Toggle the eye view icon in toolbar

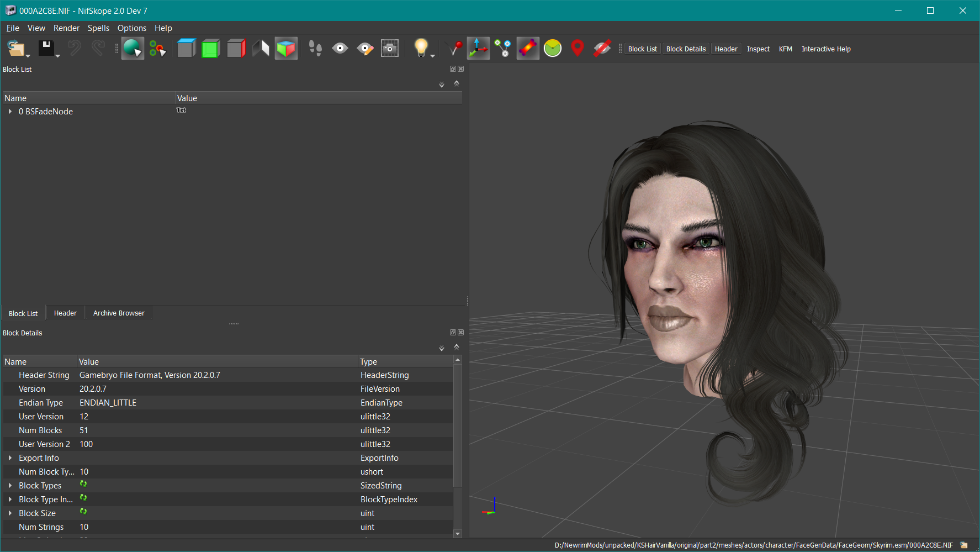(x=340, y=49)
